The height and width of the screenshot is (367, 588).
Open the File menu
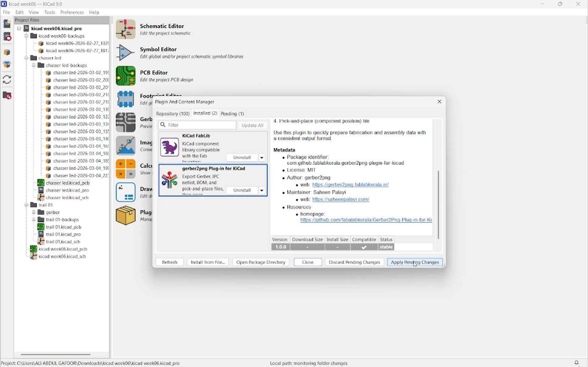point(6,12)
